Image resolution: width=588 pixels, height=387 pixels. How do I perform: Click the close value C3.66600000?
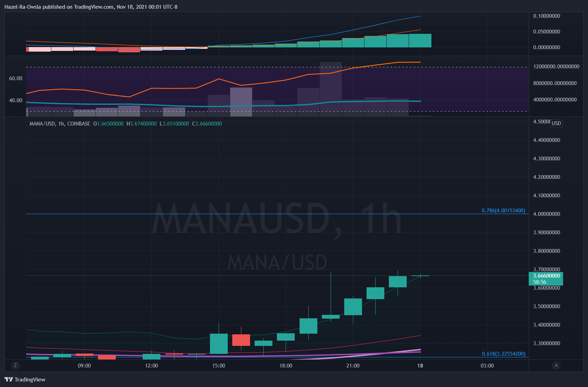207,123
